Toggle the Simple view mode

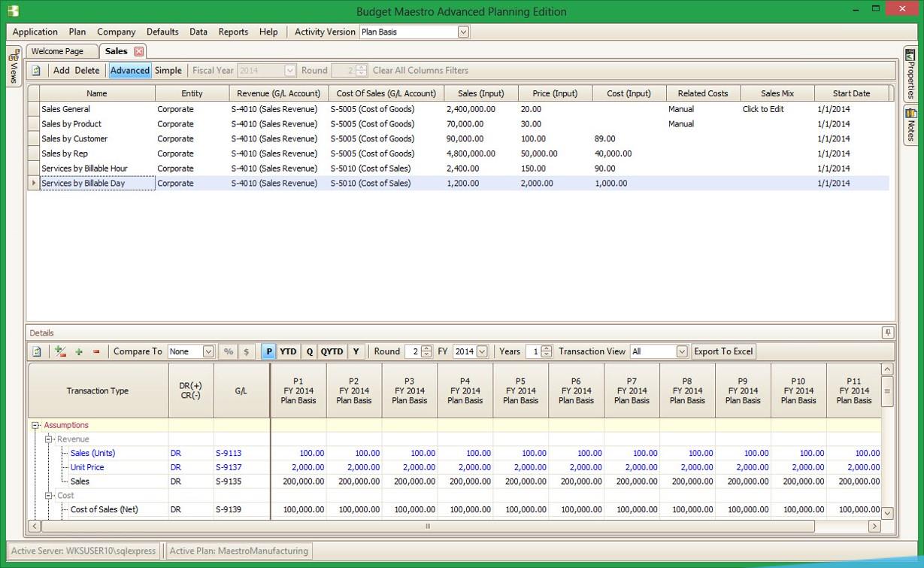coord(168,71)
